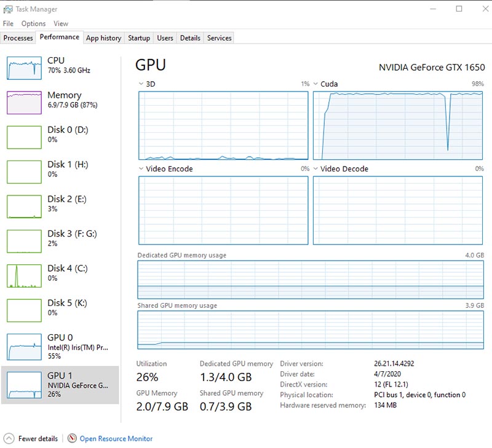Viewport: 492px width, 448px height.
Task: Click the Cuda engine usage graph
Action: 398,125
